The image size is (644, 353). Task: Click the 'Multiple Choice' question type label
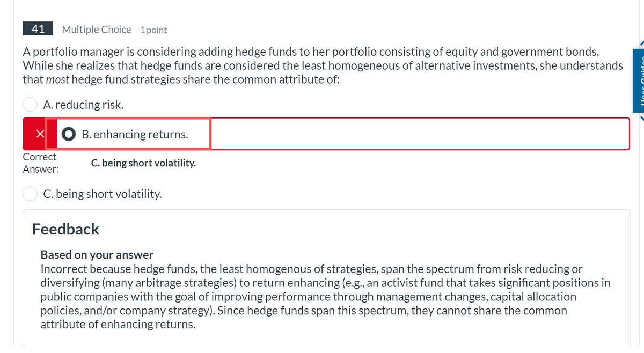coord(97,30)
